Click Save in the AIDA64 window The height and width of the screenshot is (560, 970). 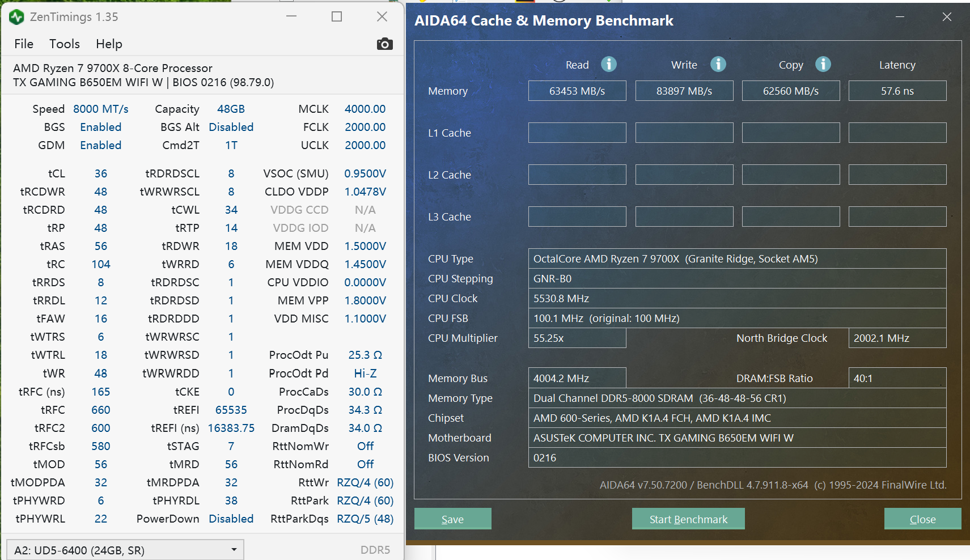coord(452,519)
